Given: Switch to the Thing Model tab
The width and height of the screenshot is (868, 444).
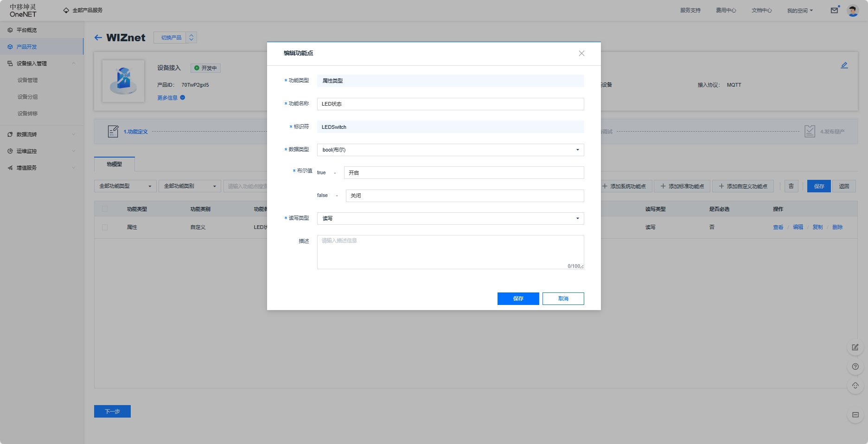Looking at the screenshot, I should pos(114,164).
